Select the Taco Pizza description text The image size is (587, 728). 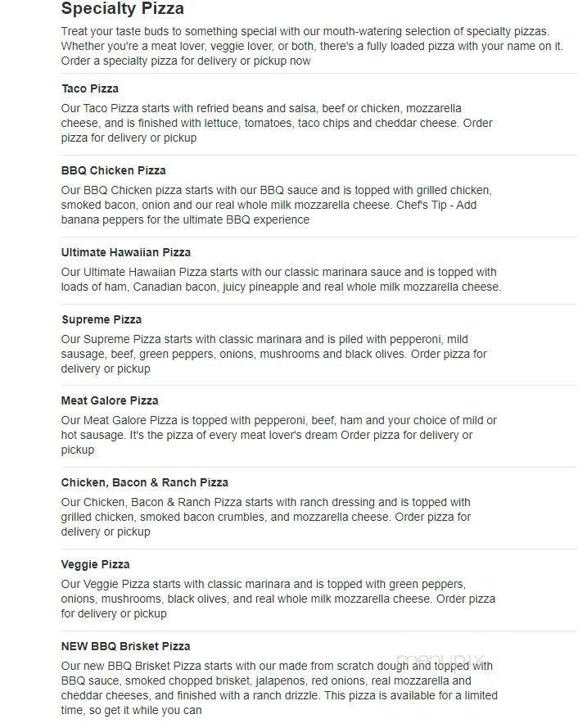pos(277,123)
